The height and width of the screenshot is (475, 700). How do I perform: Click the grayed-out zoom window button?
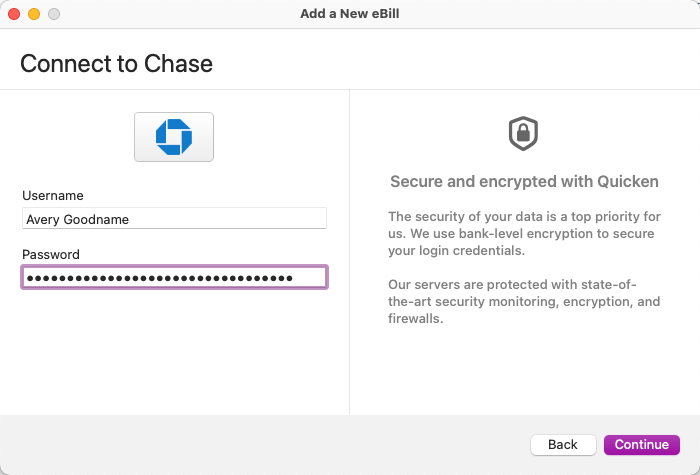pos(54,14)
